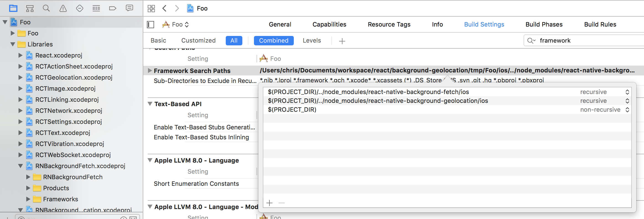Click the search magnifier in the filter field
Viewport: 644px width, 219px height.
point(531,41)
